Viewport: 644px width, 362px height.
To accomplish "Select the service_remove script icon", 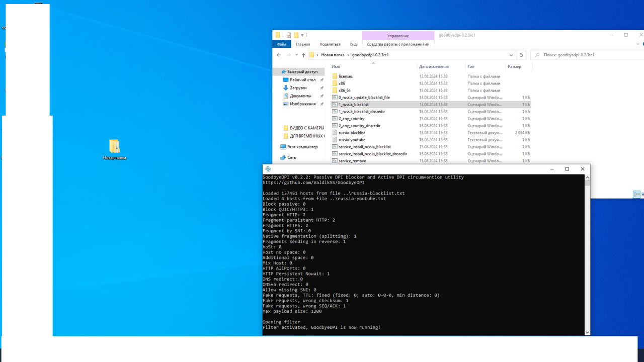I will pyautogui.click(x=335, y=161).
